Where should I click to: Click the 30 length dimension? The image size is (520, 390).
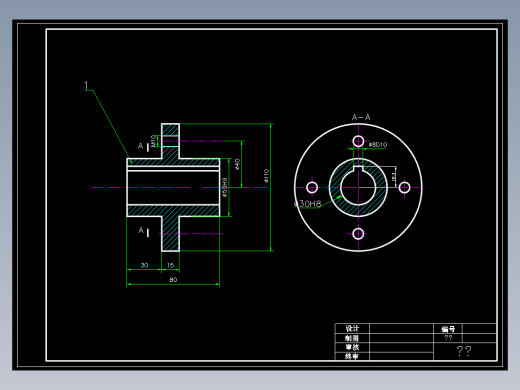pos(144,265)
